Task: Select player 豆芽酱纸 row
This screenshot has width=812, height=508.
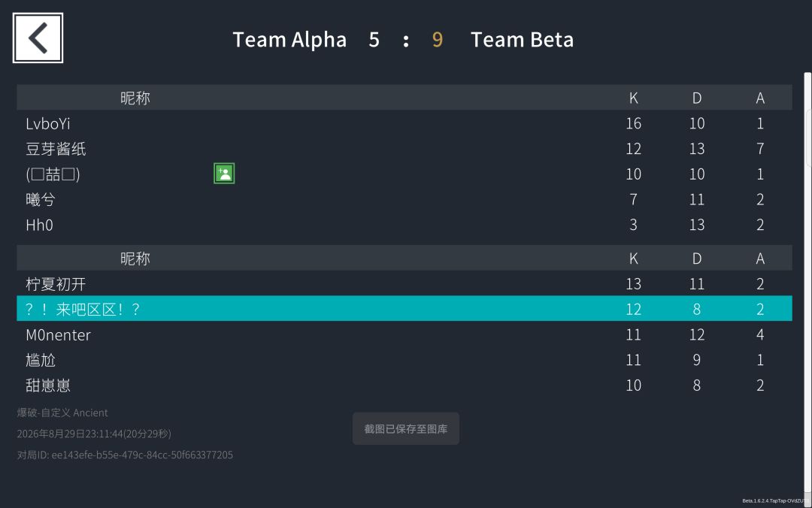Action: (404, 149)
